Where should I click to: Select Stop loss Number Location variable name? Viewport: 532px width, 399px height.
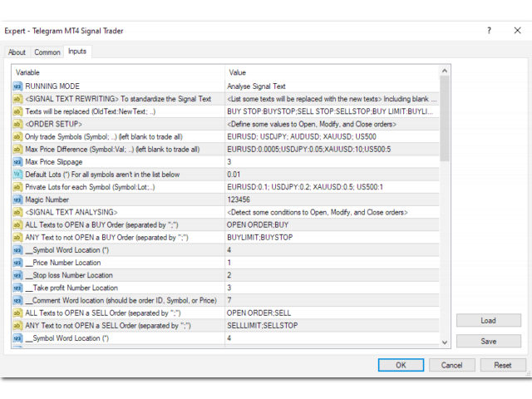[69, 275]
